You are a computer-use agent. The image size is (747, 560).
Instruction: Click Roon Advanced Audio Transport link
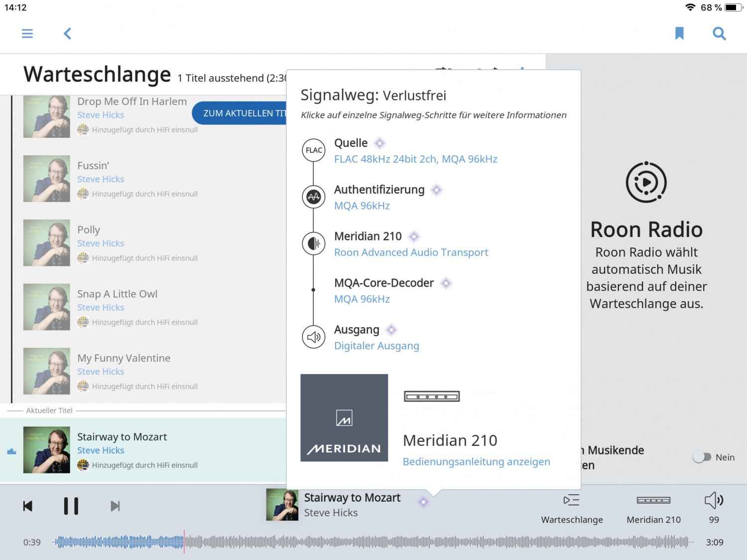click(411, 252)
